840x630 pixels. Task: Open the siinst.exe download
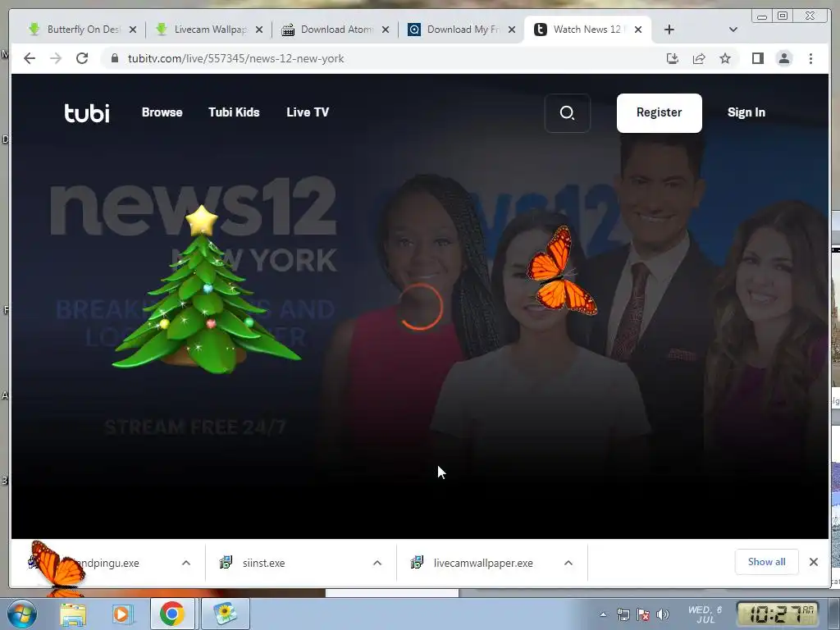[263, 563]
